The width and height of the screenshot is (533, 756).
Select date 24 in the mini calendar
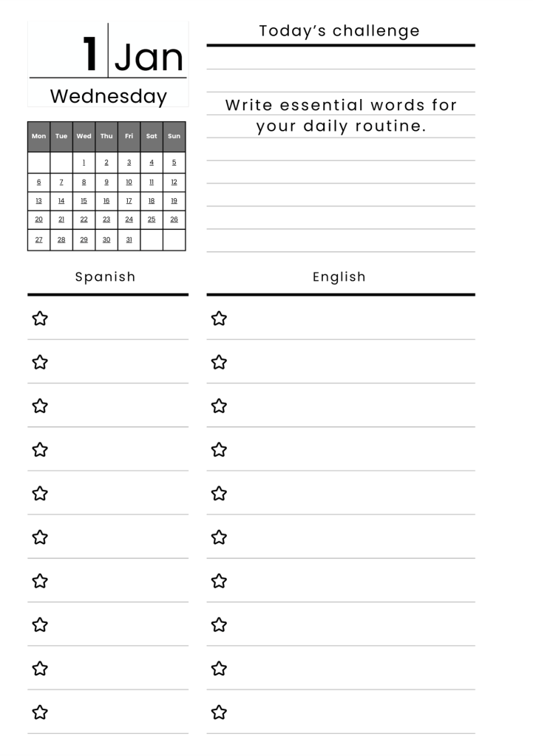click(129, 219)
